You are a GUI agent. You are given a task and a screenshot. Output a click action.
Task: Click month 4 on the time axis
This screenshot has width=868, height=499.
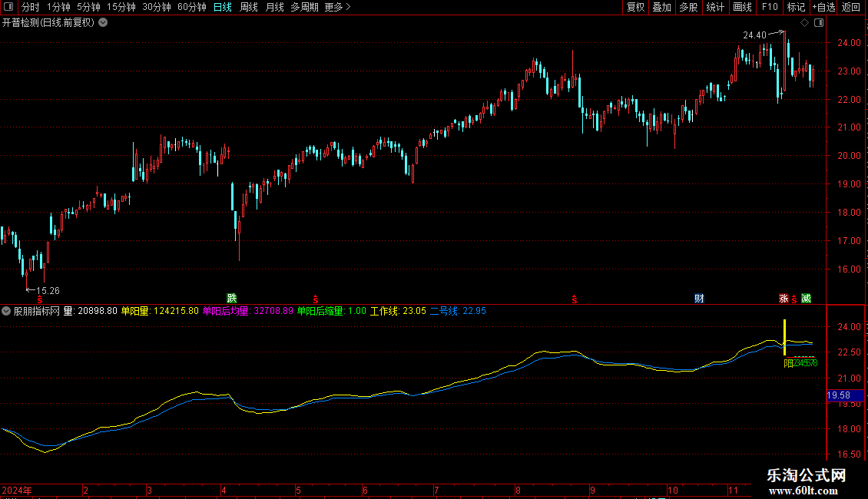(224, 491)
